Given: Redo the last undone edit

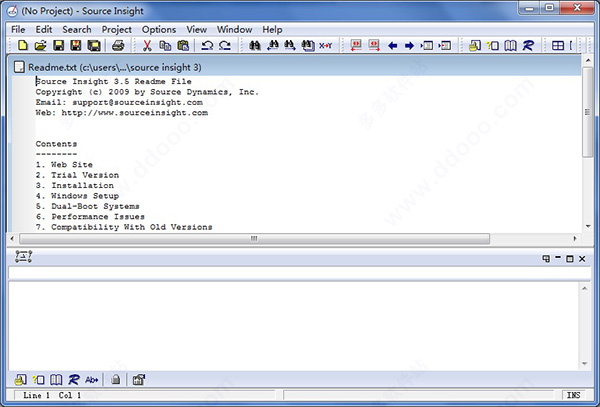Looking at the screenshot, I should coord(225,46).
